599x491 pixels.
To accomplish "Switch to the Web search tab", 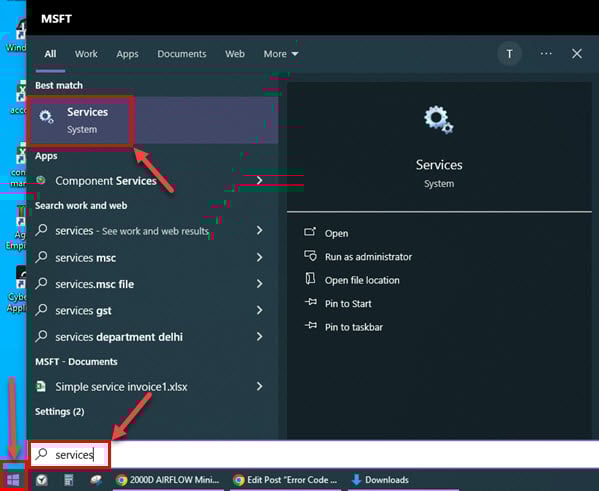I will click(235, 54).
